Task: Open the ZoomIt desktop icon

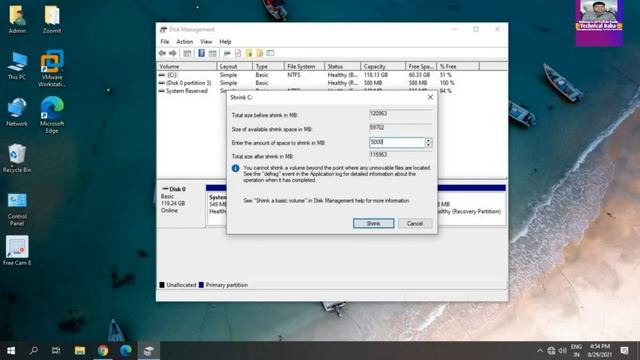Action: (x=52, y=20)
